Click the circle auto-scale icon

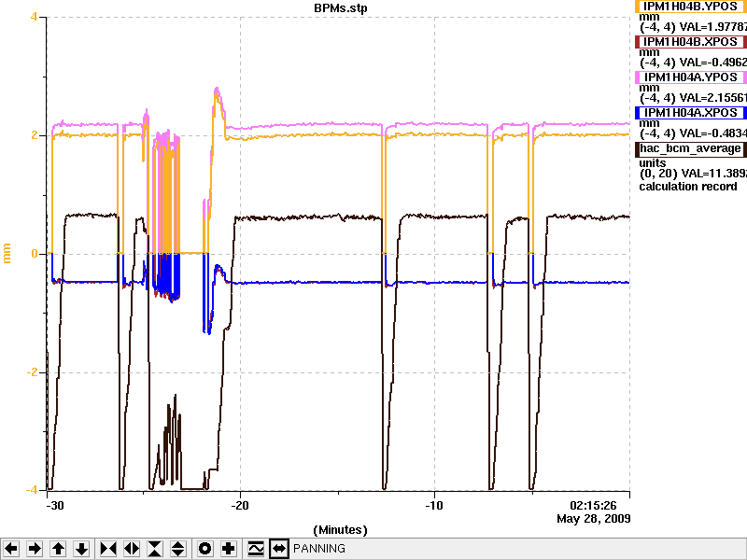[x=204, y=549]
